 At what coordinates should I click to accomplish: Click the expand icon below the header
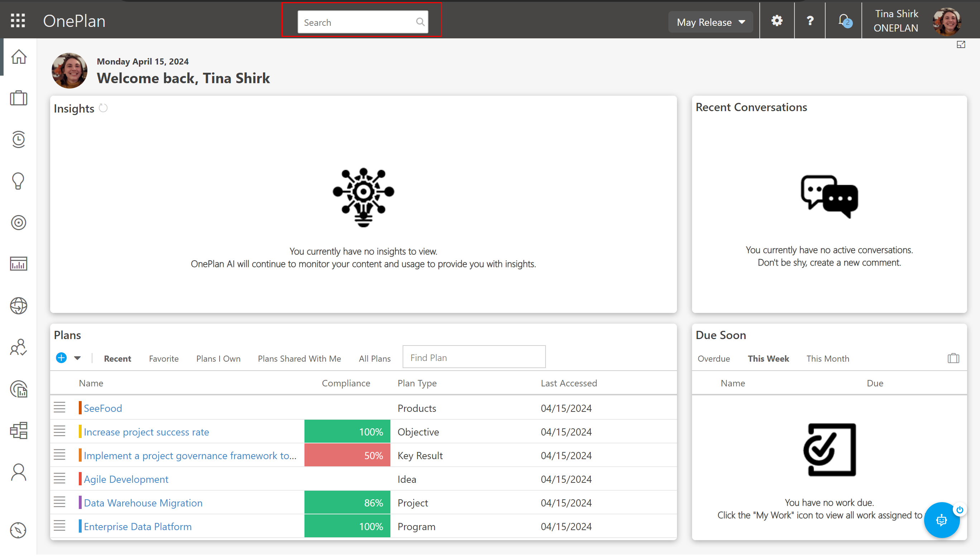[x=961, y=45]
